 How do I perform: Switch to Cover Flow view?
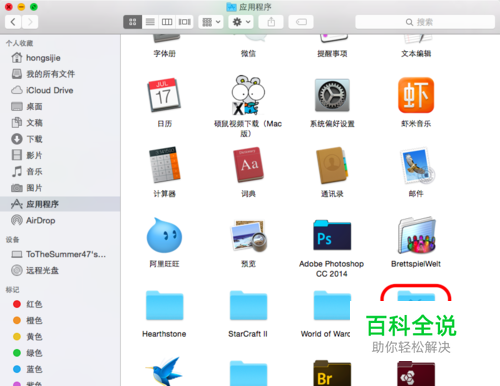(x=184, y=22)
